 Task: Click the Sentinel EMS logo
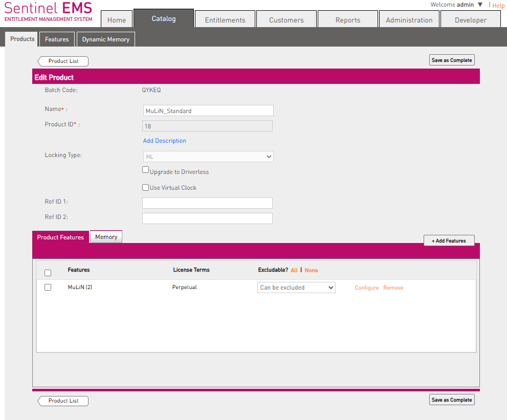[48, 12]
